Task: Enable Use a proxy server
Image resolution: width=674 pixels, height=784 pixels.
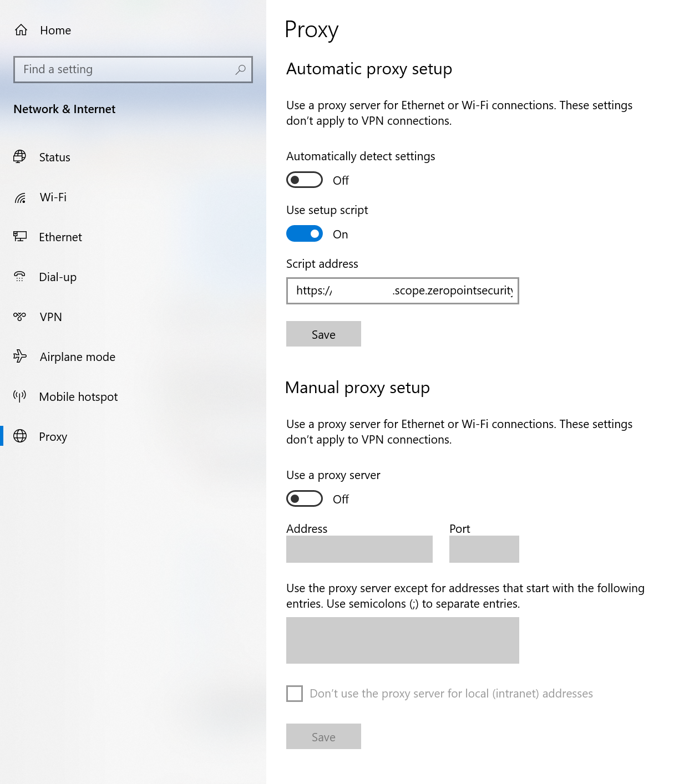Action: (x=304, y=499)
